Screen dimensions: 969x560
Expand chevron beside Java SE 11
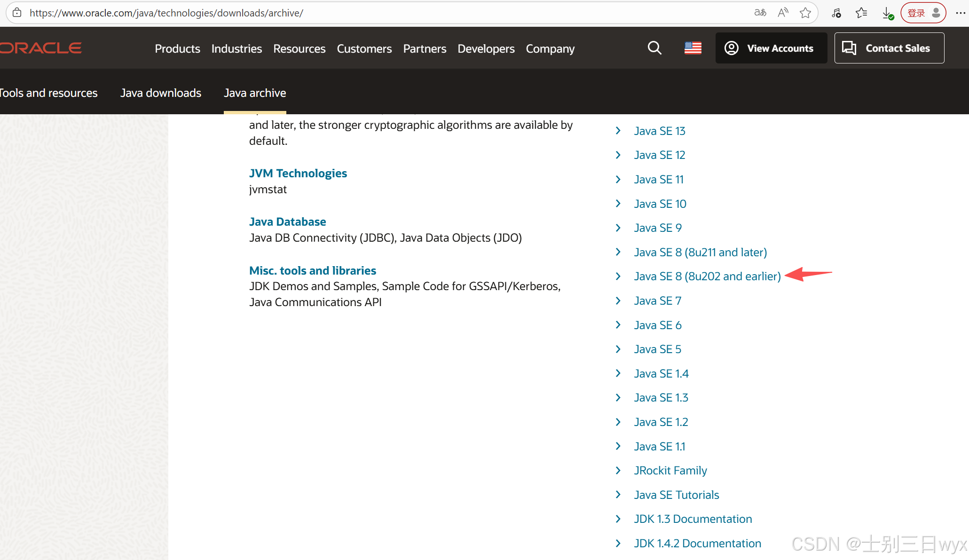(x=618, y=180)
